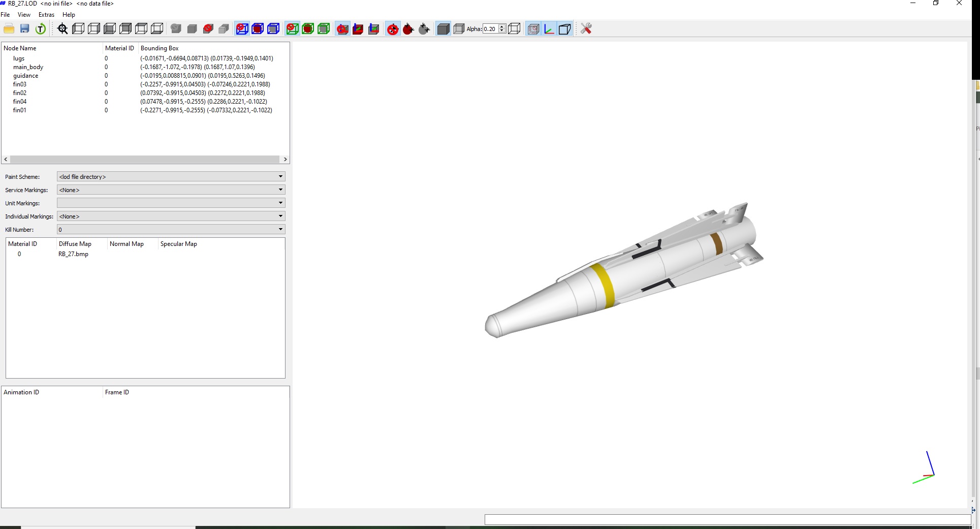The height and width of the screenshot is (529, 980).
Task: Open the Extras menu
Action: tap(46, 15)
